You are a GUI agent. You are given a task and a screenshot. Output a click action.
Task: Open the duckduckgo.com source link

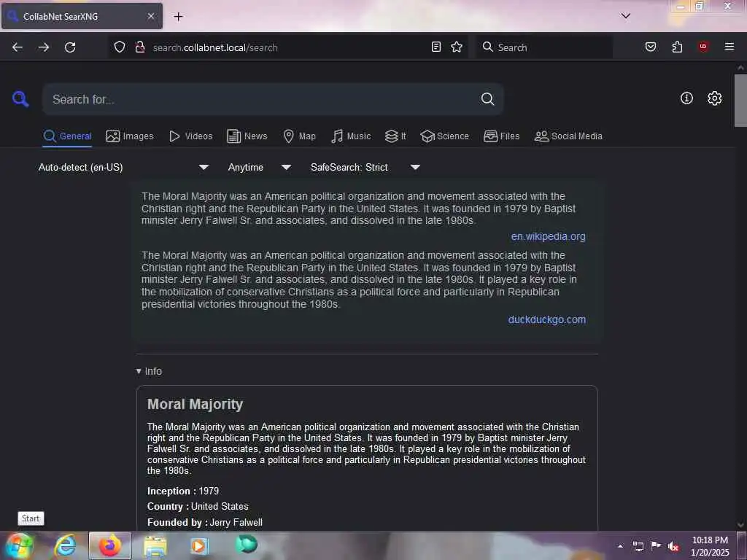coord(547,319)
